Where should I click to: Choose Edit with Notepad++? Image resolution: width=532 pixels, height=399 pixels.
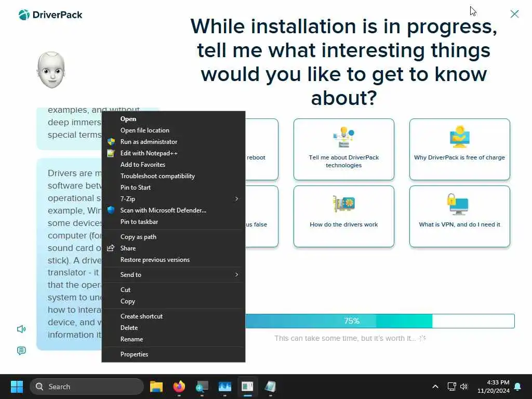click(x=174, y=153)
